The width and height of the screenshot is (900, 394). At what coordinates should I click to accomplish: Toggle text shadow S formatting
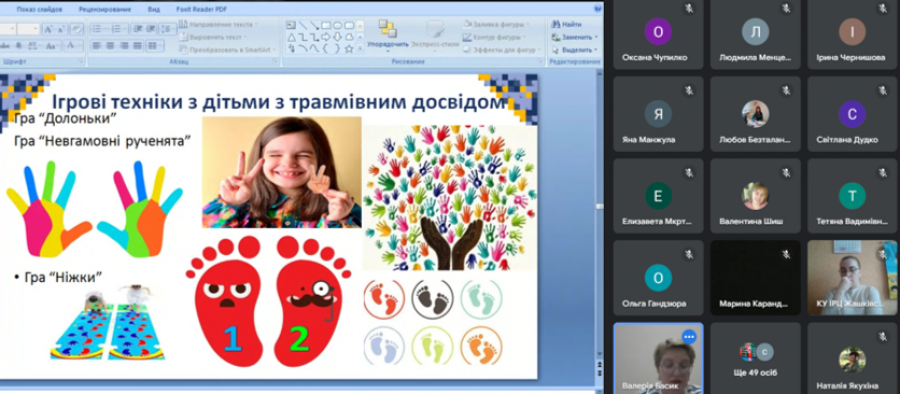pos(20,45)
